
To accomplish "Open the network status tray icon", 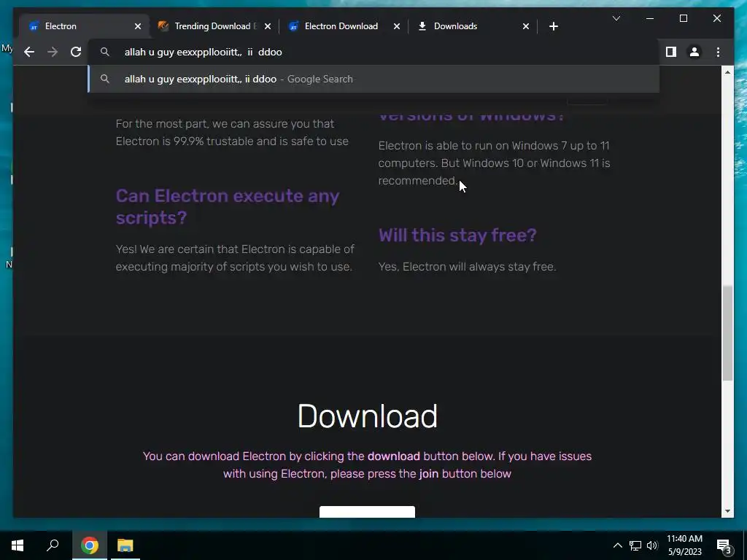I will (635, 545).
